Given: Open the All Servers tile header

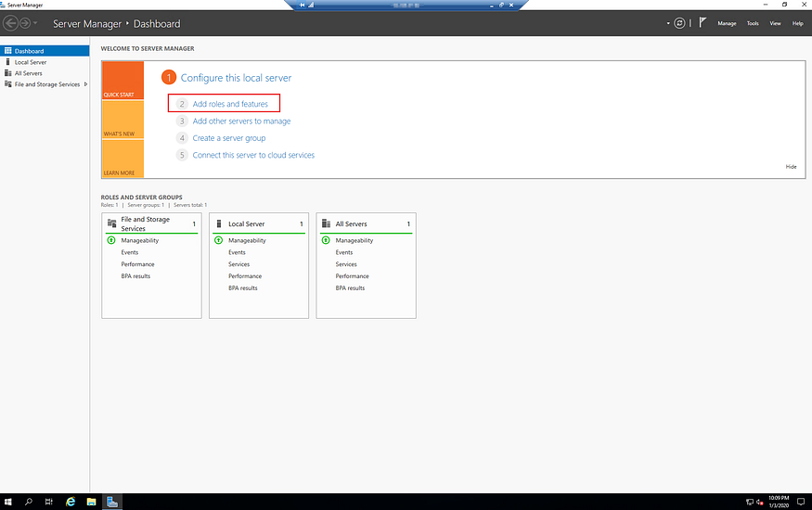Looking at the screenshot, I should [351, 224].
